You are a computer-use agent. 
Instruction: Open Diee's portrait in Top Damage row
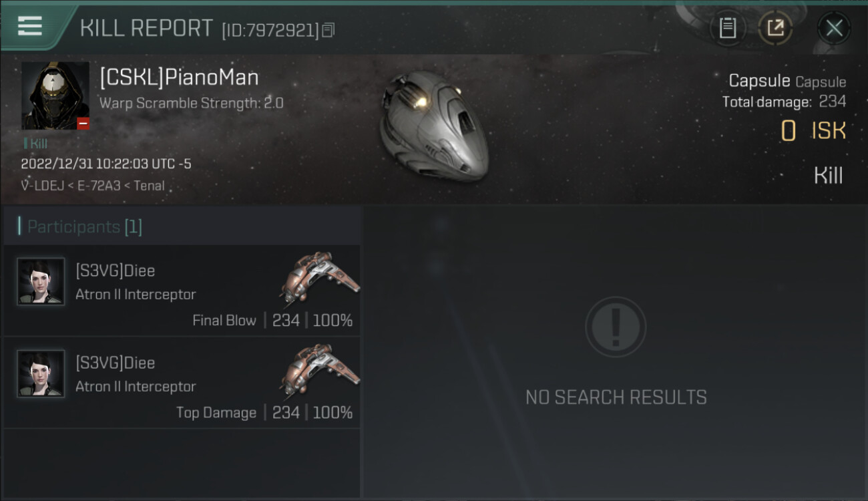[x=41, y=373]
